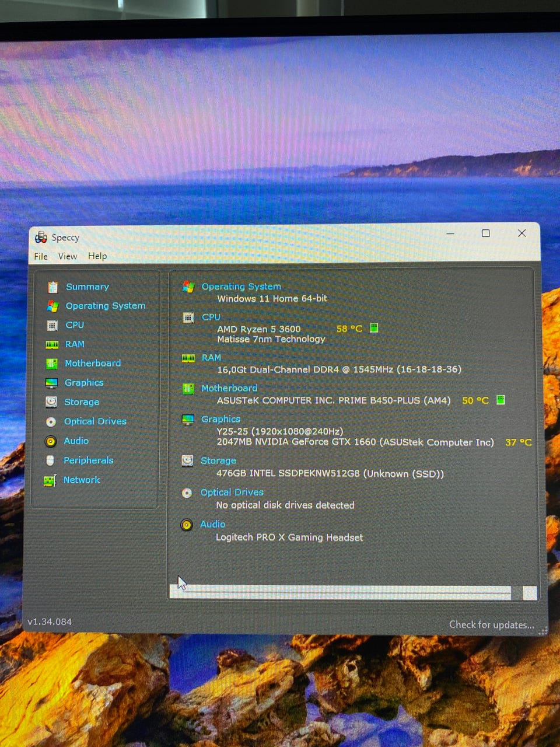Viewport: 560px width, 747px height.
Task: Click the Graphics monitor icon in summary panel
Action: tap(188, 419)
